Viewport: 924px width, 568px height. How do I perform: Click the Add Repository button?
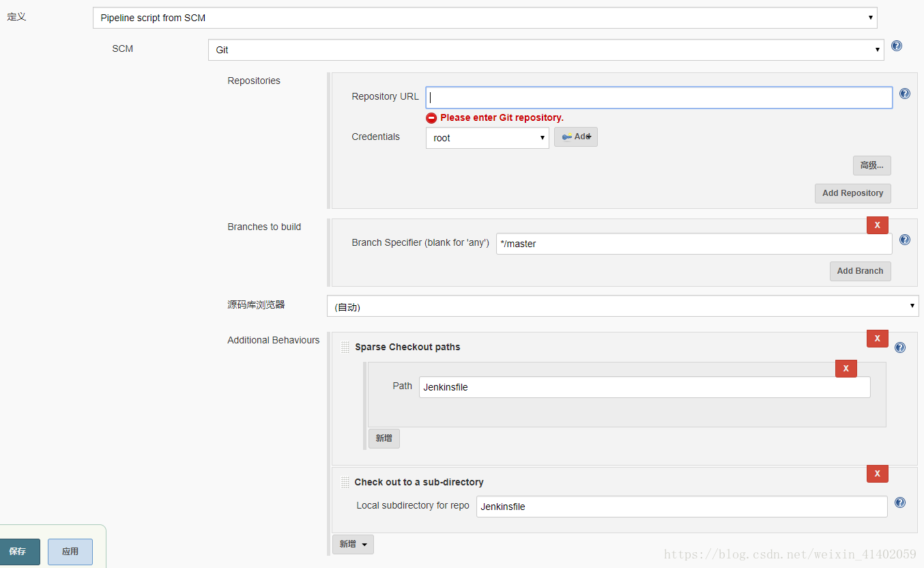coord(853,193)
